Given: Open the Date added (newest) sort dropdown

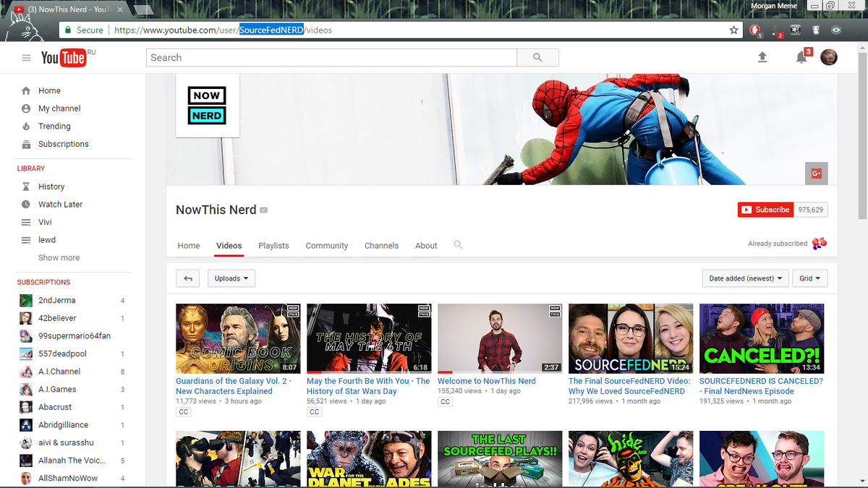Looking at the screenshot, I should 746,278.
